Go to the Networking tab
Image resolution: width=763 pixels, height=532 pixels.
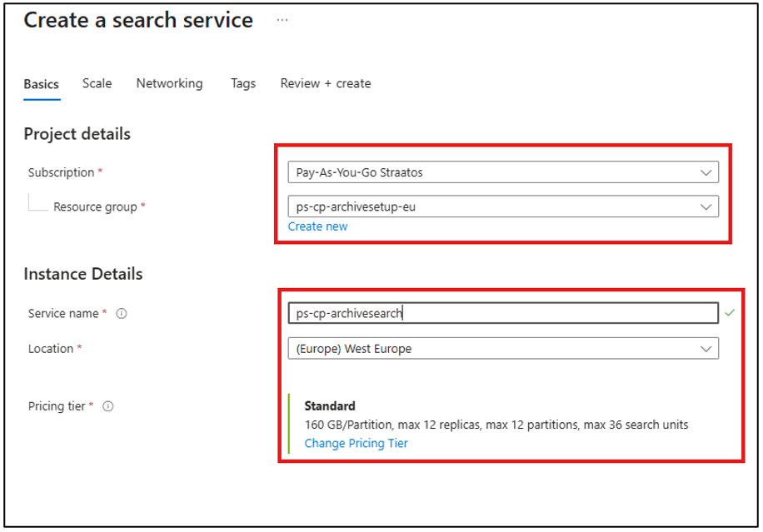click(169, 83)
